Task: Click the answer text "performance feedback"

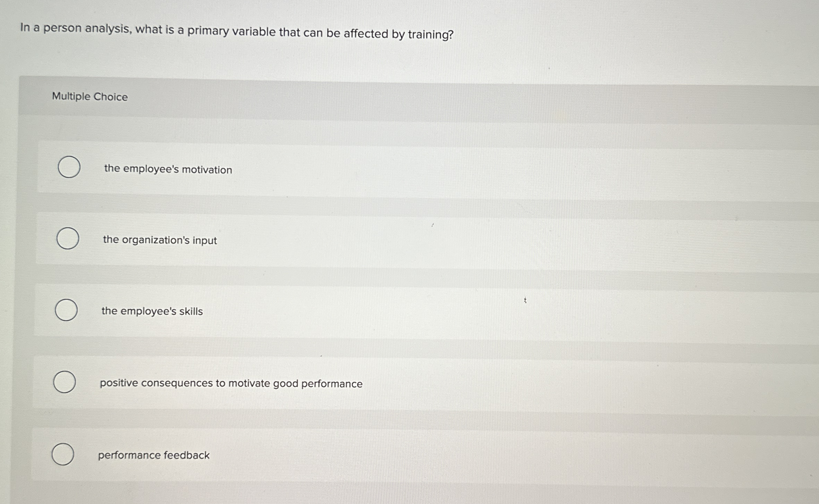Action: (153, 455)
